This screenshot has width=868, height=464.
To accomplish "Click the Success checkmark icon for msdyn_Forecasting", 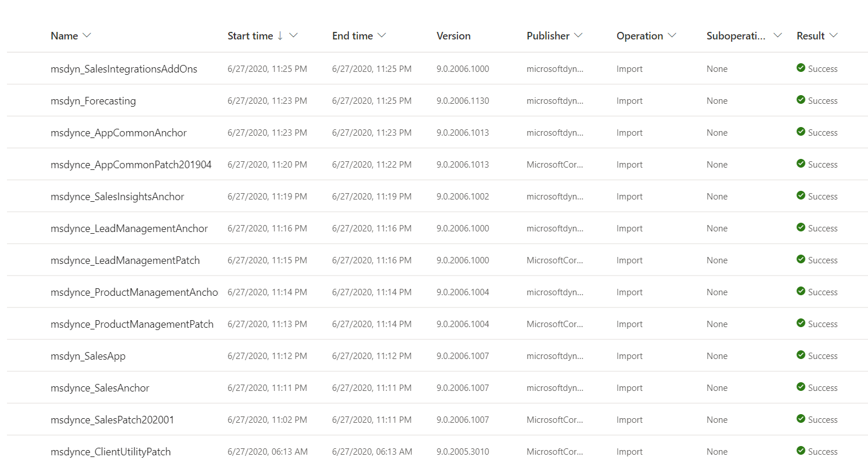I will point(801,100).
